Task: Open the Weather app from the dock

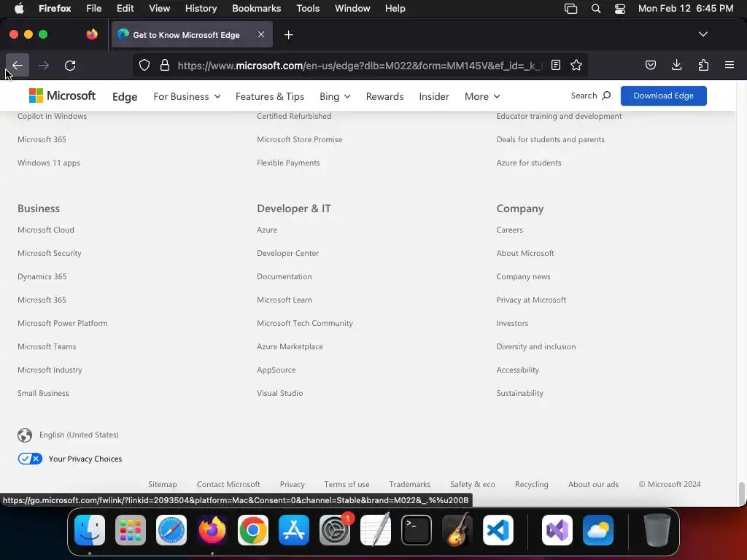Action: click(x=598, y=530)
